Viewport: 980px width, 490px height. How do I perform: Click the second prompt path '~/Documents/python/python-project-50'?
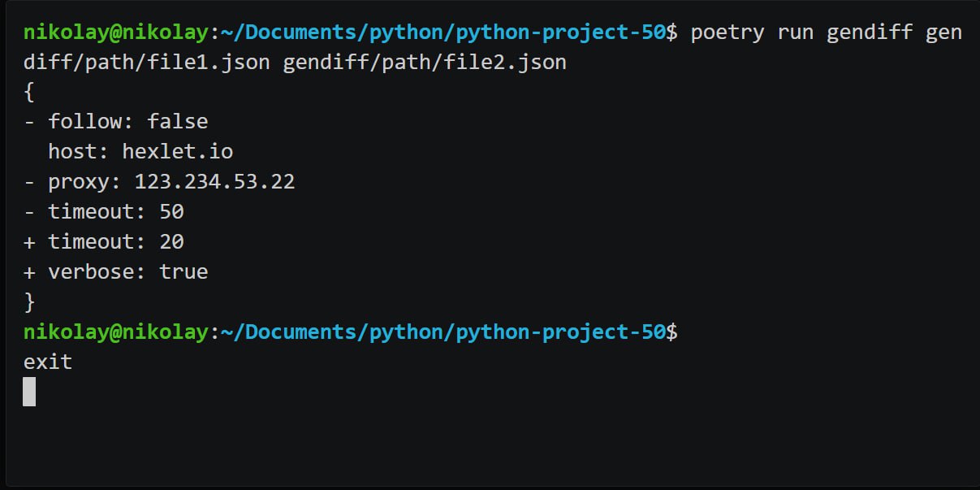(443, 332)
